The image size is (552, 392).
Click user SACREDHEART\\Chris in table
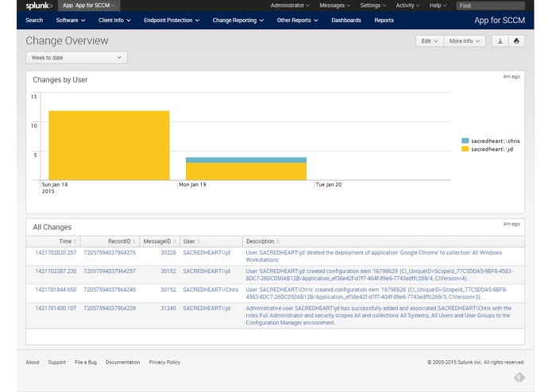pos(210,290)
